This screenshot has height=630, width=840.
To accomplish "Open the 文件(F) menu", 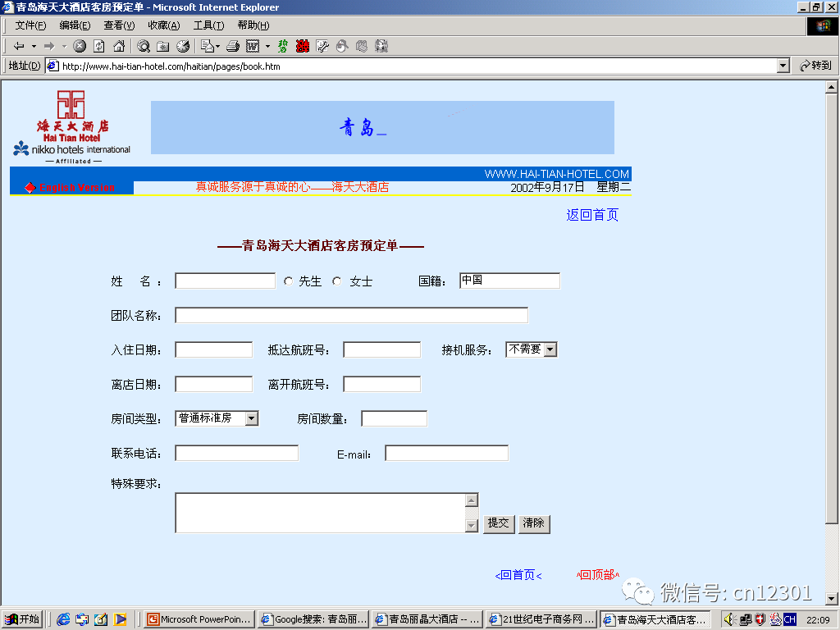I will 30,25.
